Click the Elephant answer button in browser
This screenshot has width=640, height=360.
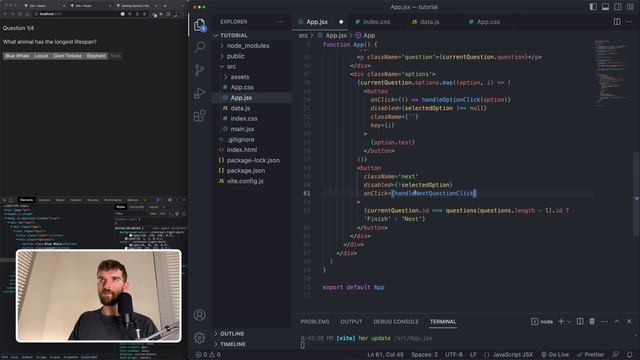coord(96,56)
